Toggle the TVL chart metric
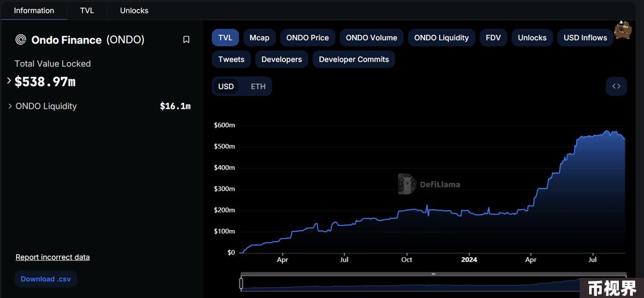 [x=225, y=38]
